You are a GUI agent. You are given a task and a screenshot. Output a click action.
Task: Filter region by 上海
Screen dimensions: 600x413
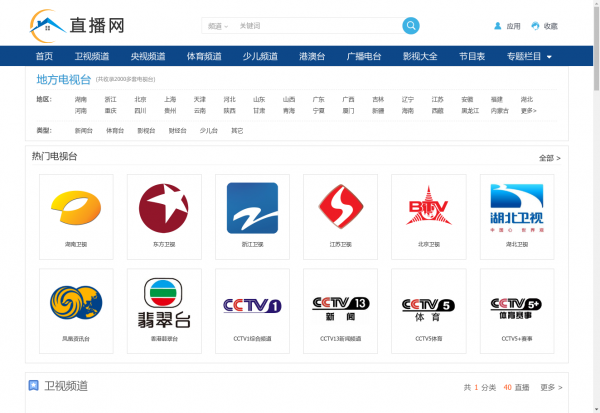(170, 100)
